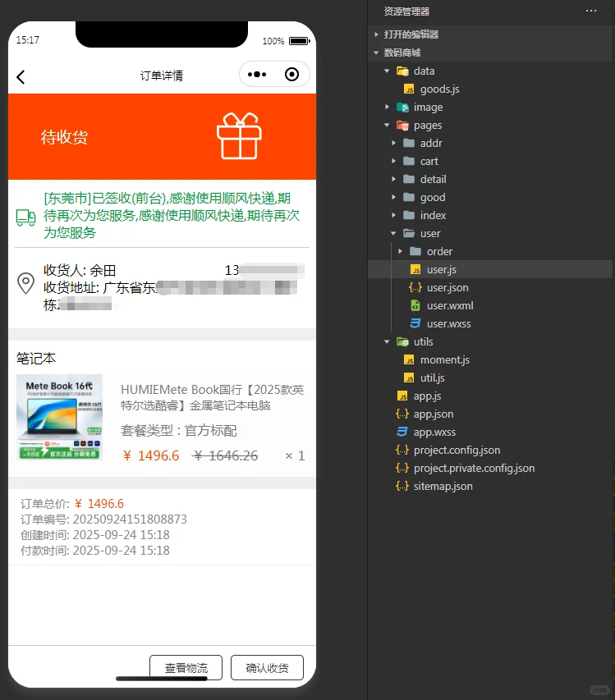
Task: Click the user.wxml green file icon
Action: coord(415,305)
